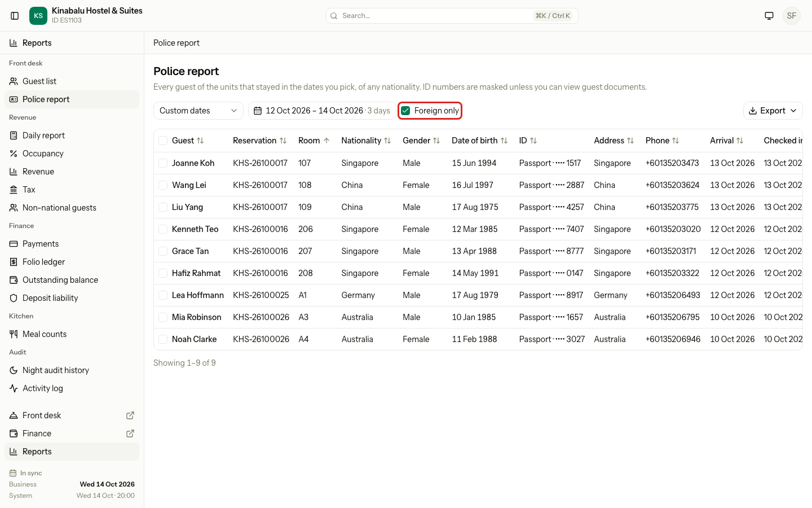Image resolution: width=812 pixels, height=508 pixels.
Task: Click the Tax bank building icon
Action: point(14,190)
